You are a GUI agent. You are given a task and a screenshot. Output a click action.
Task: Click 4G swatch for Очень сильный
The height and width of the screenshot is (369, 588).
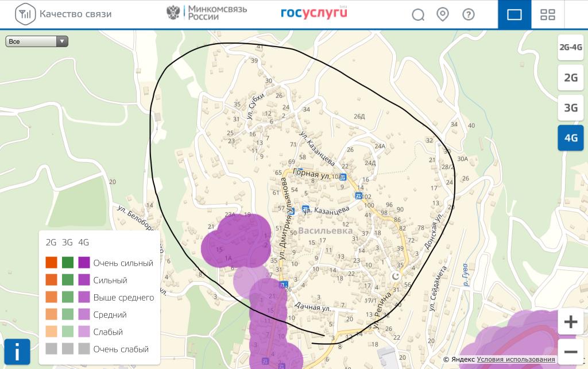[x=84, y=263]
